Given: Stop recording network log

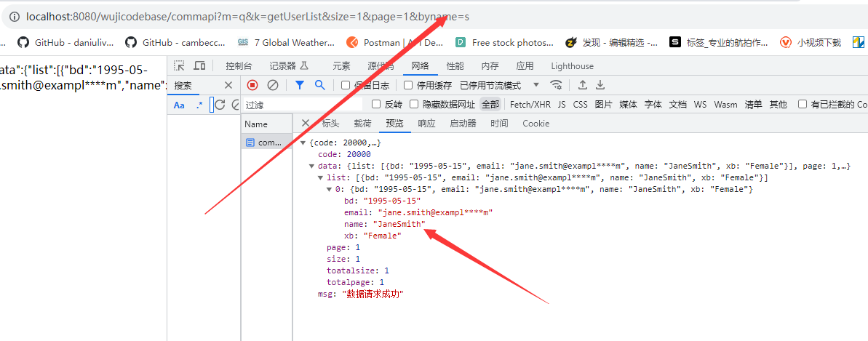Looking at the screenshot, I should pyautogui.click(x=252, y=85).
